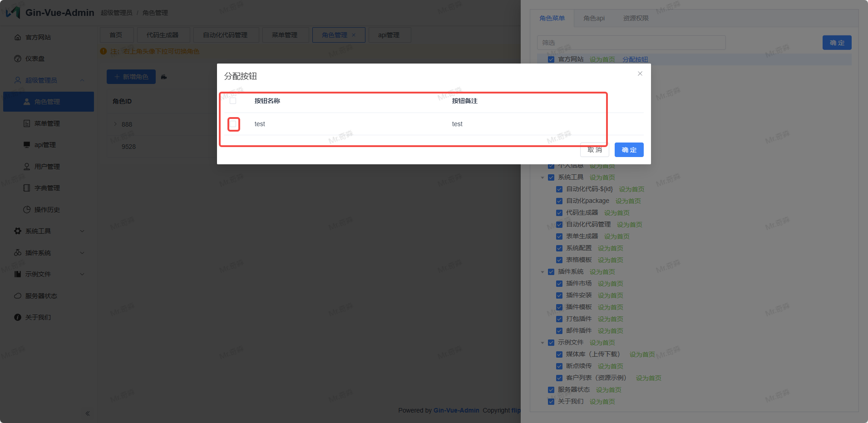Toggle the select-all checkbox in dialog header
The image size is (868, 423).
(233, 101)
